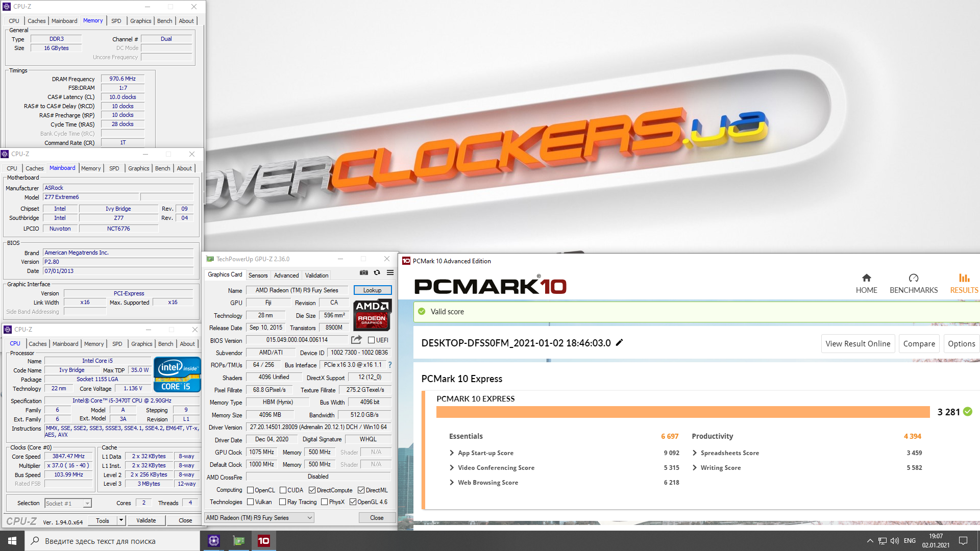Viewport: 980px width, 551px height.
Task: Click the CPU-Z Close button at the bottom
Action: [185, 520]
